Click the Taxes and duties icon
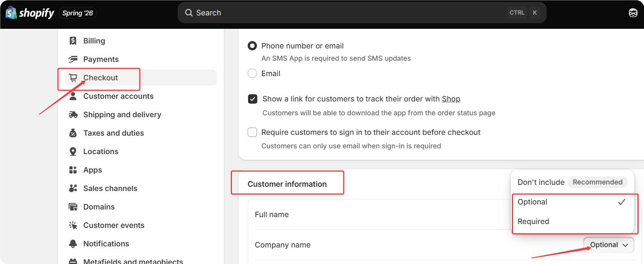Screen dimensions: 644x264 click(73, 133)
